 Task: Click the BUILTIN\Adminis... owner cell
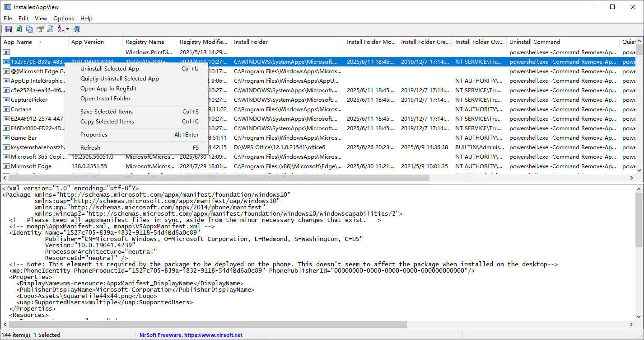(x=479, y=147)
